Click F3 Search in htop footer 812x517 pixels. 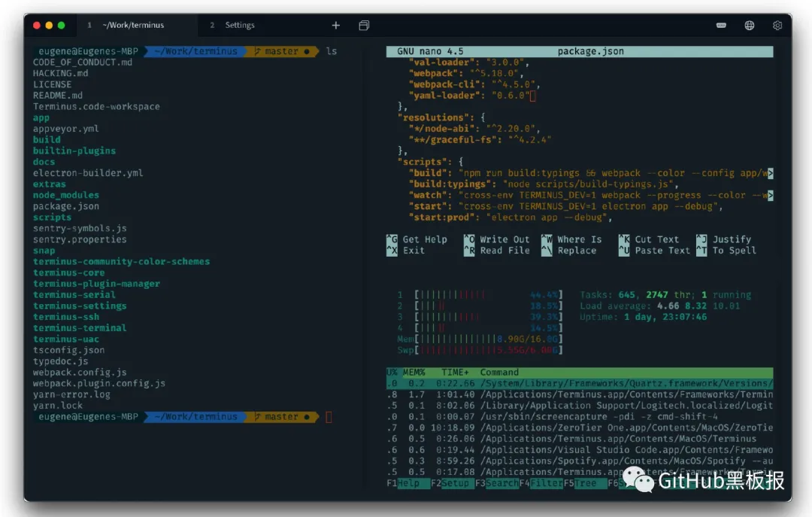click(x=497, y=483)
